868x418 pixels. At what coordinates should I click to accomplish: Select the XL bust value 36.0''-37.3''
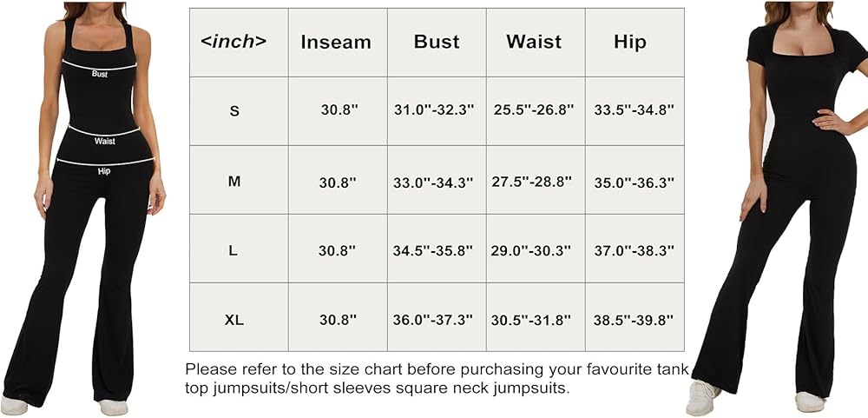[436, 320]
